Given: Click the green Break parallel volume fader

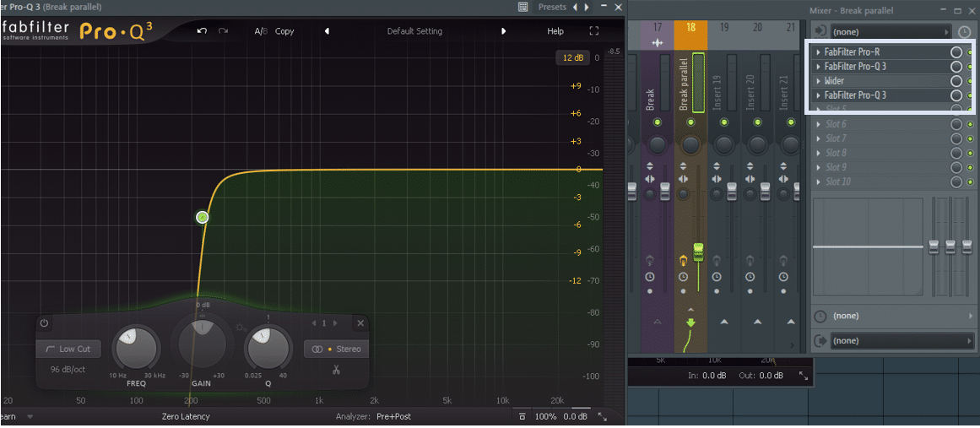Looking at the screenshot, I should coord(698,252).
